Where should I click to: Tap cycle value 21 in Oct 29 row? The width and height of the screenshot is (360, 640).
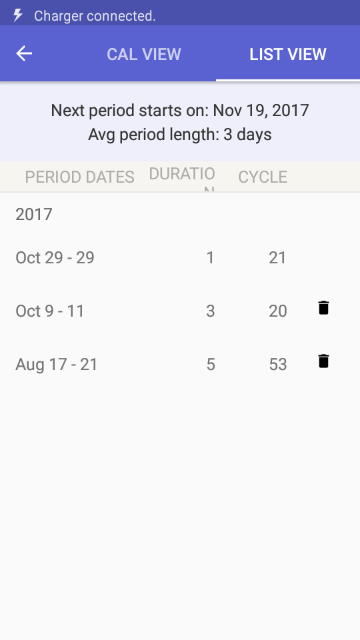[x=277, y=258]
